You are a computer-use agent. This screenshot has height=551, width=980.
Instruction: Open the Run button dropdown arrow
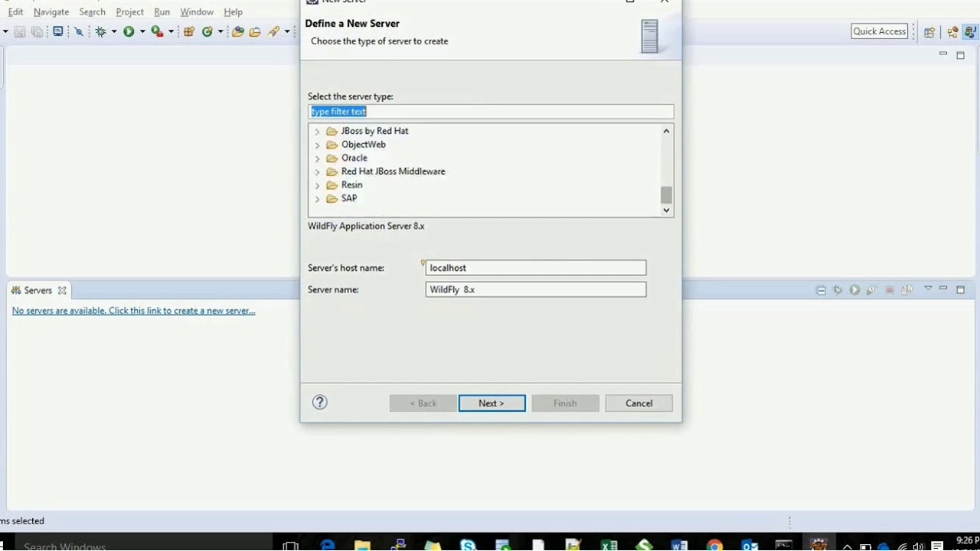142,31
